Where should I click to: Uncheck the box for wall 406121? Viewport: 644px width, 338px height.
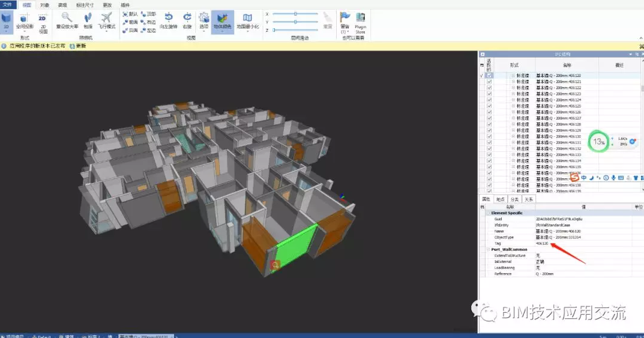[489, 82]
